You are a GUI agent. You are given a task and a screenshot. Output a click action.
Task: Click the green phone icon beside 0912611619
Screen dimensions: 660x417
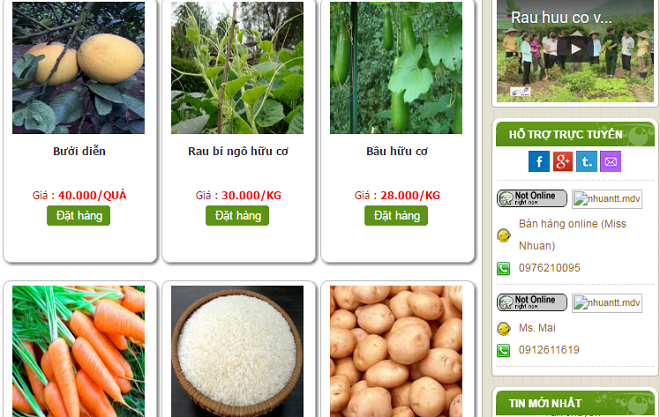click(x=503, y=351)
